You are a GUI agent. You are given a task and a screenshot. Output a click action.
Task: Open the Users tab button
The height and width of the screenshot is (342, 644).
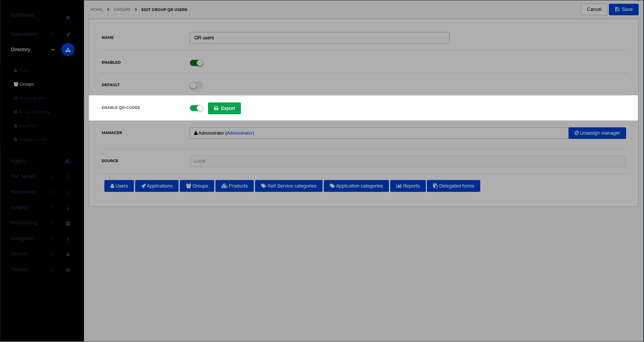click(119, 186)
